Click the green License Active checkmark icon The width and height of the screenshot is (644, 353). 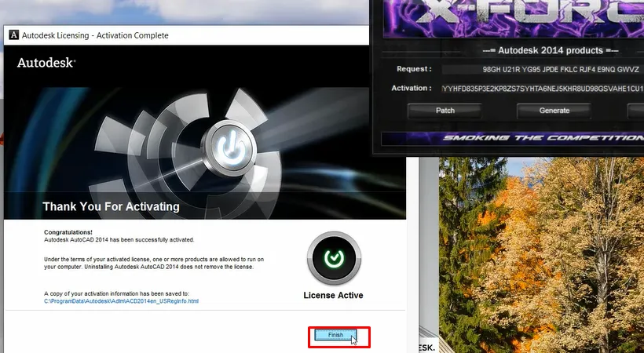(334, 259)
